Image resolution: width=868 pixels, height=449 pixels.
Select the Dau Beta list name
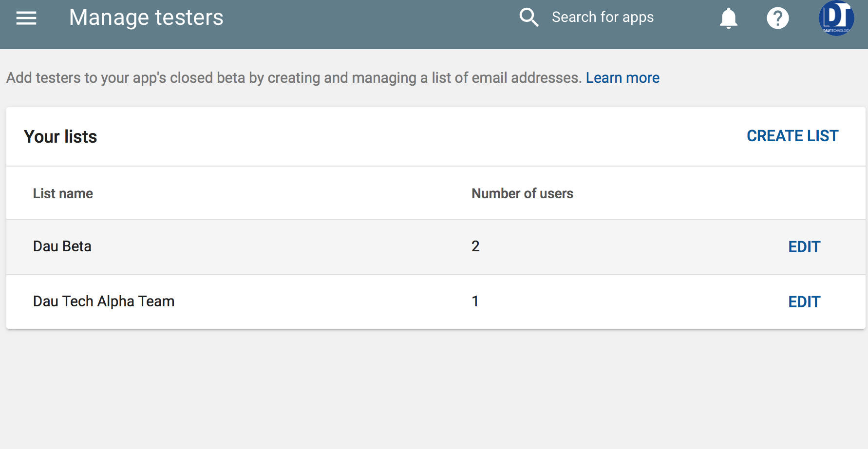pos(62,246)
